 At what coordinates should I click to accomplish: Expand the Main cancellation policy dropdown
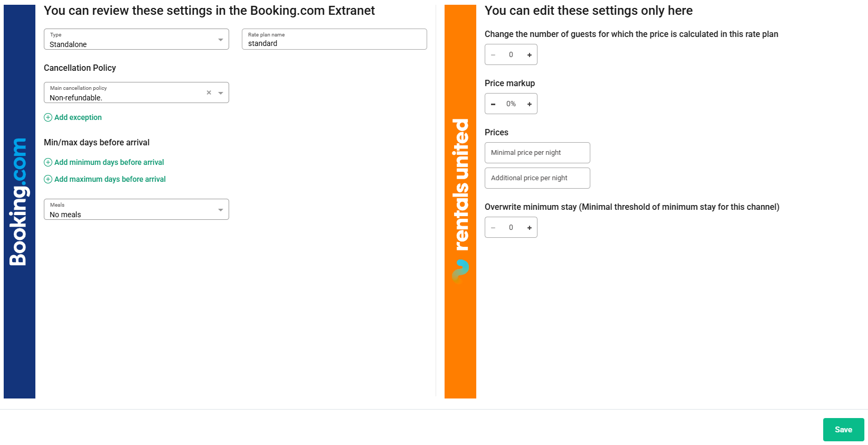(x=221, y=93)
